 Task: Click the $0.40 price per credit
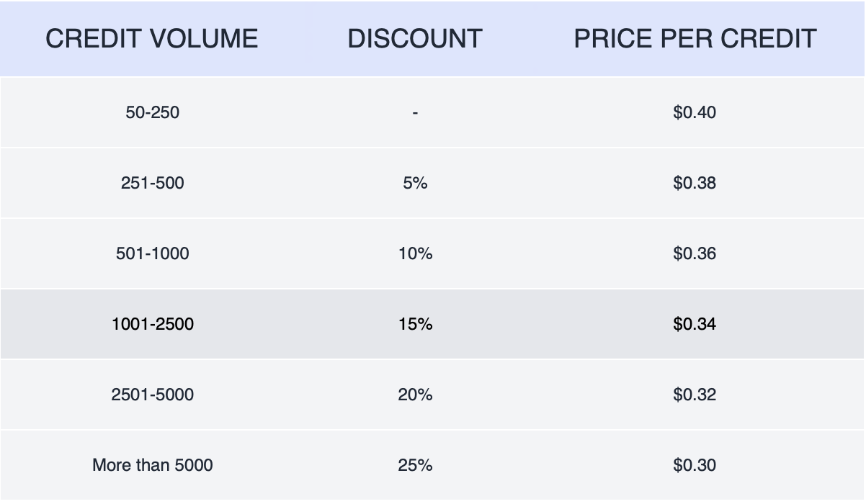pos(695,112)
